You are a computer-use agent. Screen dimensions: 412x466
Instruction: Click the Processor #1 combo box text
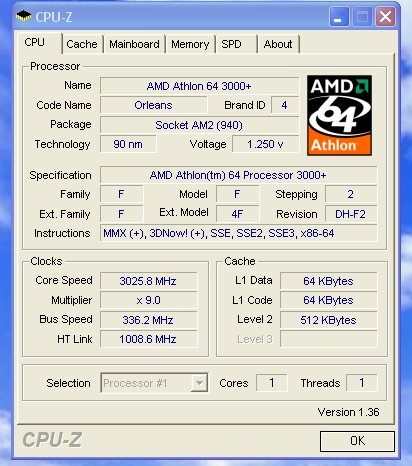coord(135,383)
